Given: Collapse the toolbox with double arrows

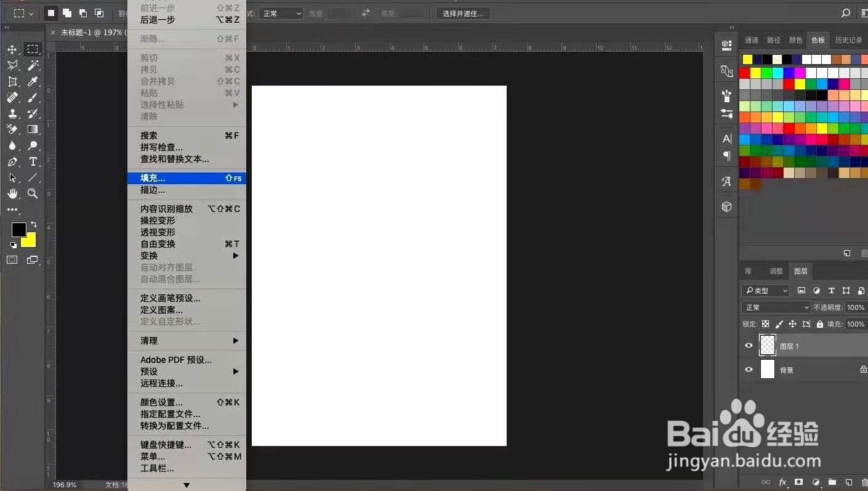Looking at the screenshot, I should [7, 28].
